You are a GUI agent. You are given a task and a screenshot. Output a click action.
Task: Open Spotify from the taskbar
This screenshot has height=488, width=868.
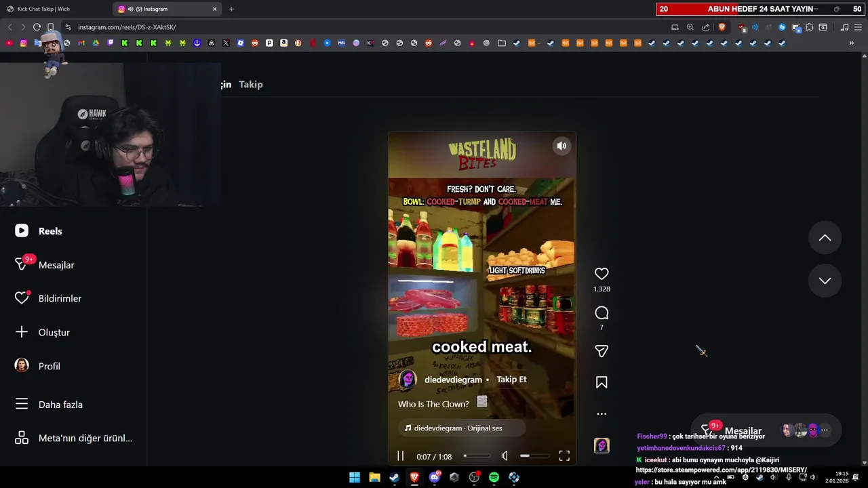494,477
